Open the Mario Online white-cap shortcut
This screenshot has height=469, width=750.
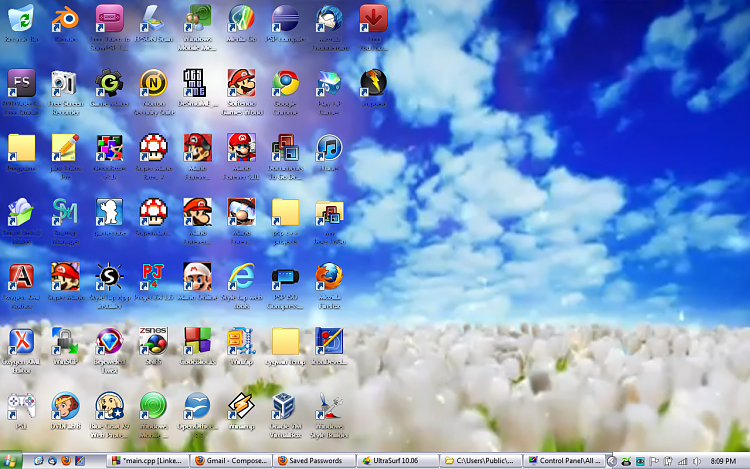[198, 277]
